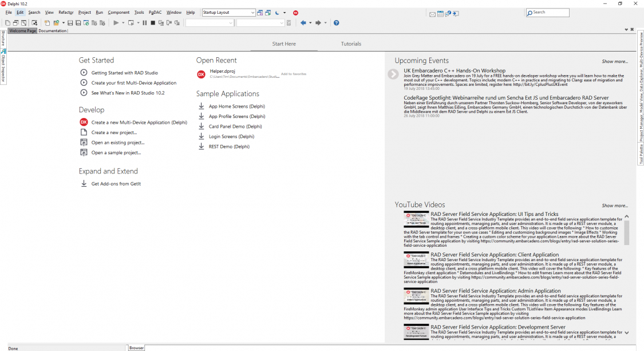Toggle the dark theme with the moon icon

(277, 13)
